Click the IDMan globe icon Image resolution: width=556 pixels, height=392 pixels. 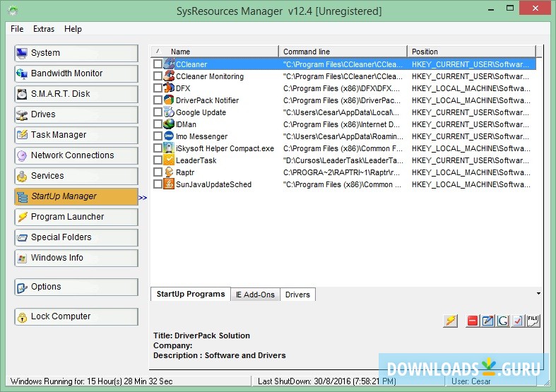pos(169,124)
